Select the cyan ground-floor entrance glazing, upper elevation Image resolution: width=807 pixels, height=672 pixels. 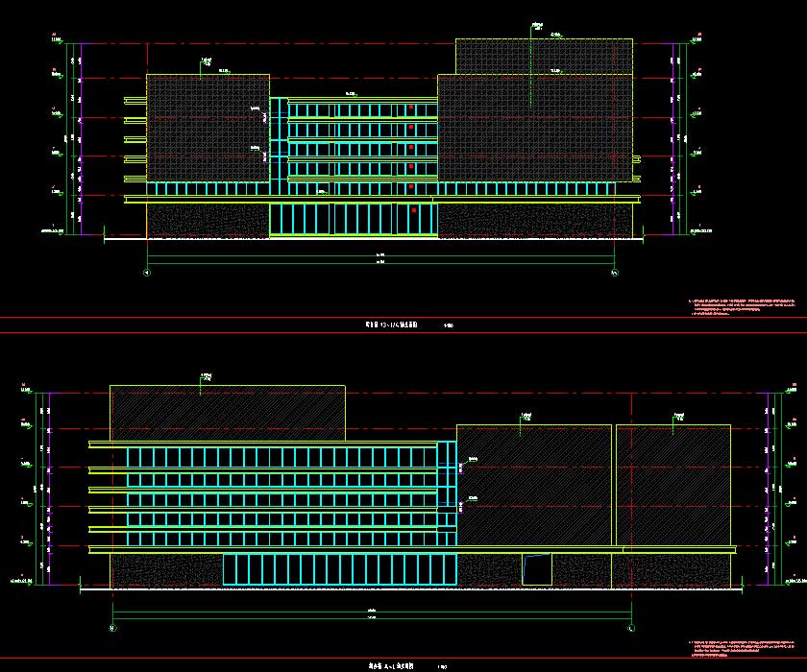pyautogui.click(x=354, y=220)
